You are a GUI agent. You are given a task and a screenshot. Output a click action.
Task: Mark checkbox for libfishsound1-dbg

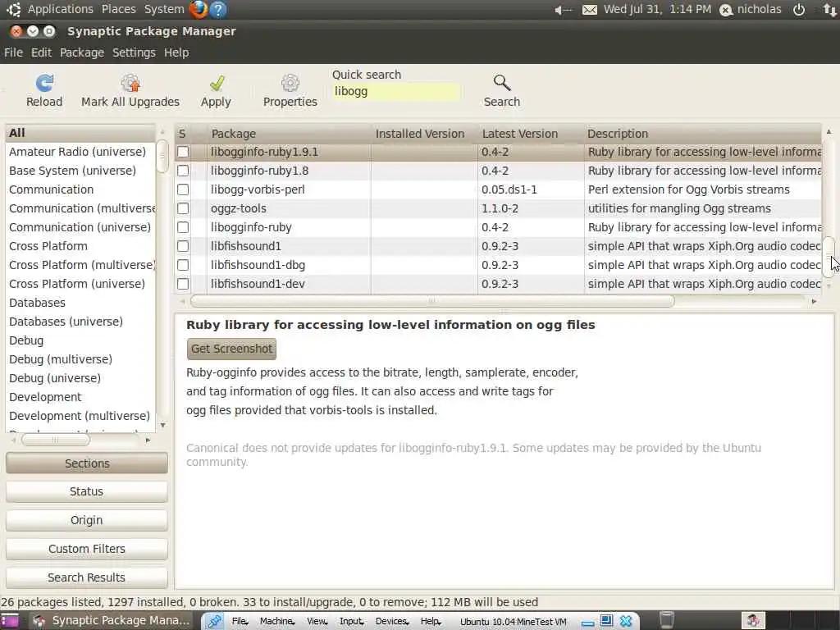[x=183, y=265]
